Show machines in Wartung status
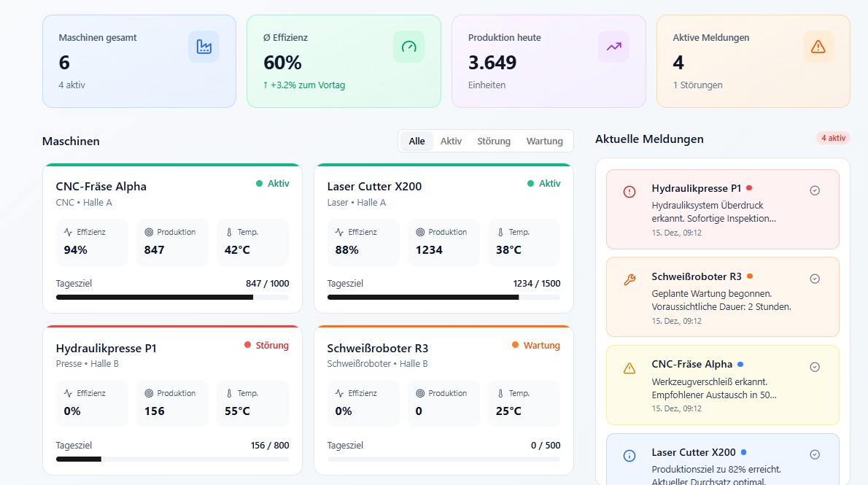Screen dimensions: 868x485 [x=544, y=141]
